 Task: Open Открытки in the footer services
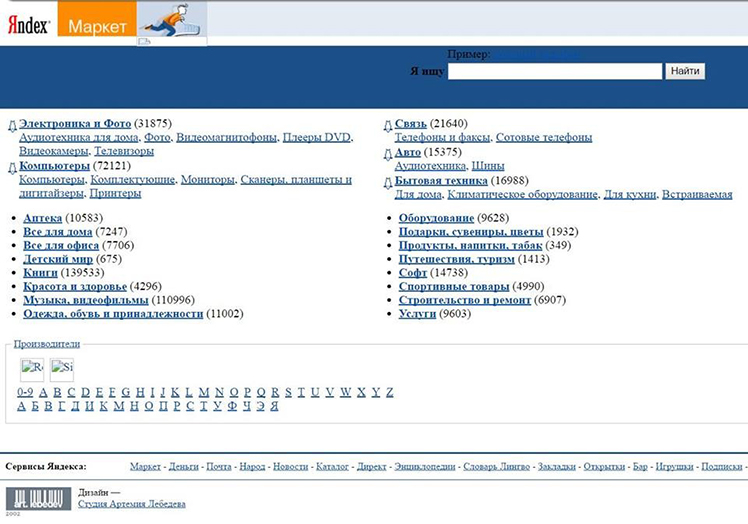pyautogui.click(x=604, y=467)
